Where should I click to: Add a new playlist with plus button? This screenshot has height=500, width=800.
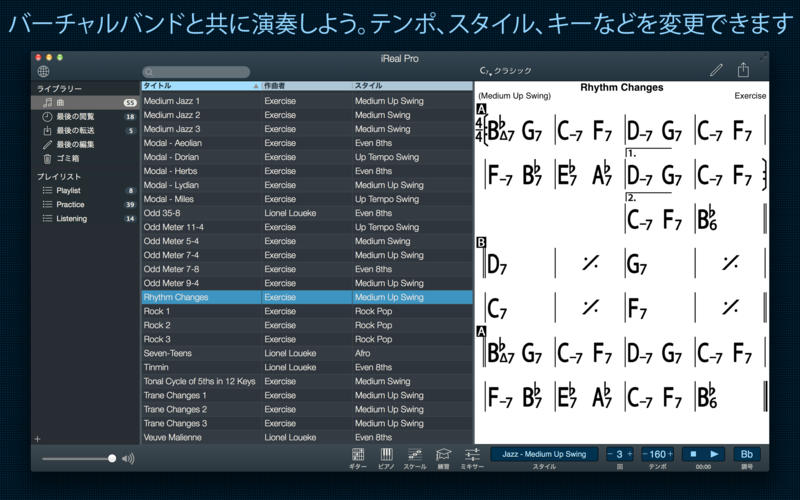pos(37,439)
